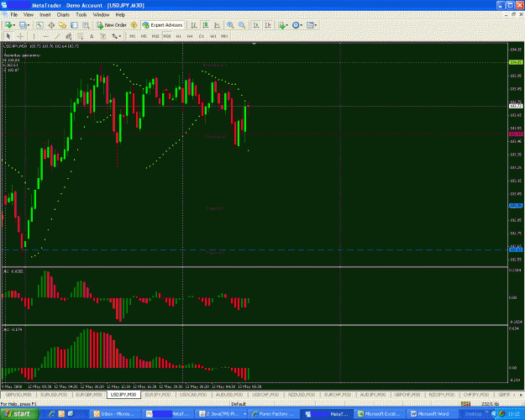The height and width of the screenshot is (420, 525).
Task: Open Forex Factory from the taskbar
Action: (272, 414)
